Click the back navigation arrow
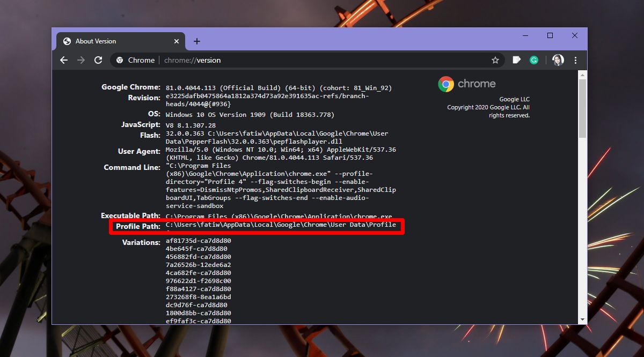 [64, 60]
